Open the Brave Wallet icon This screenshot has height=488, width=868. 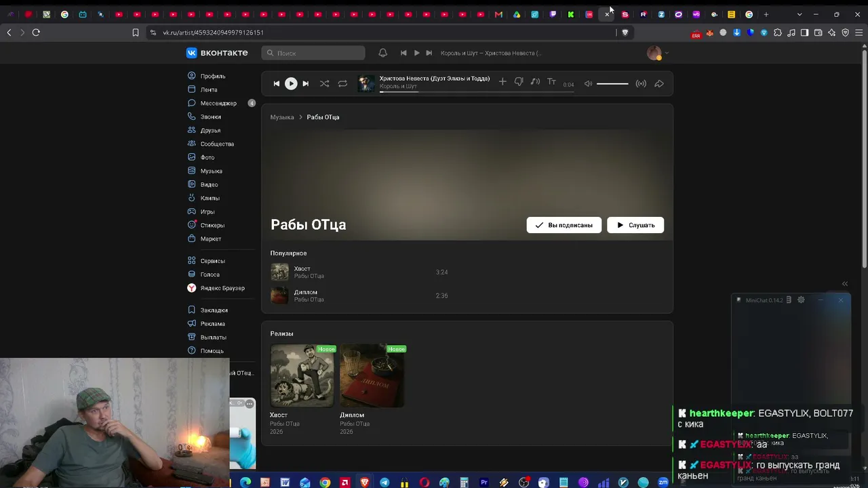818,33
